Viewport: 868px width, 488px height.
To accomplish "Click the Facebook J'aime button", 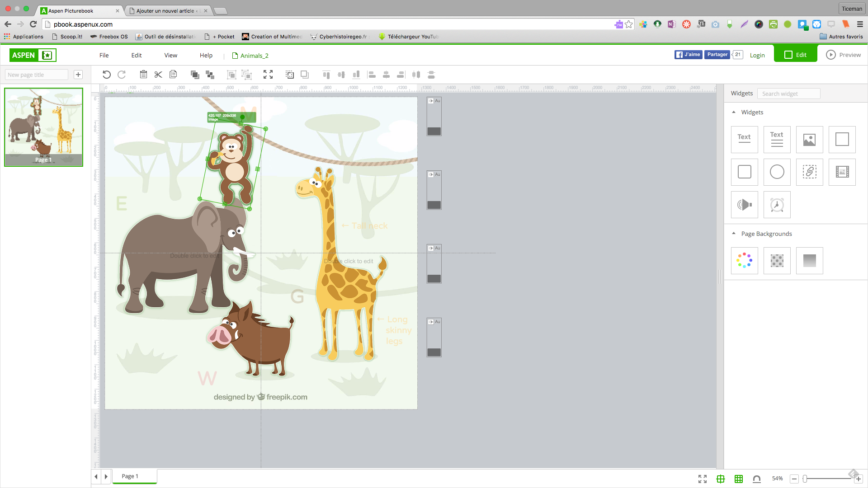I will [x=689, y=55].
